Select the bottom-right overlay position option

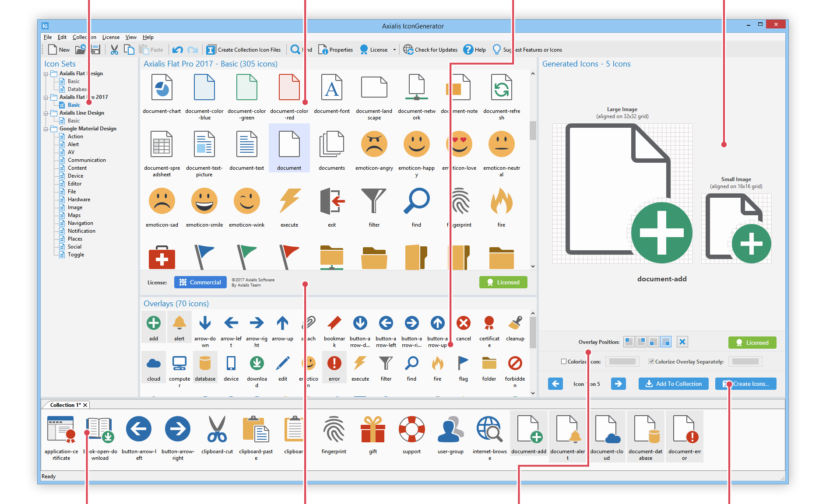[665, 341]
